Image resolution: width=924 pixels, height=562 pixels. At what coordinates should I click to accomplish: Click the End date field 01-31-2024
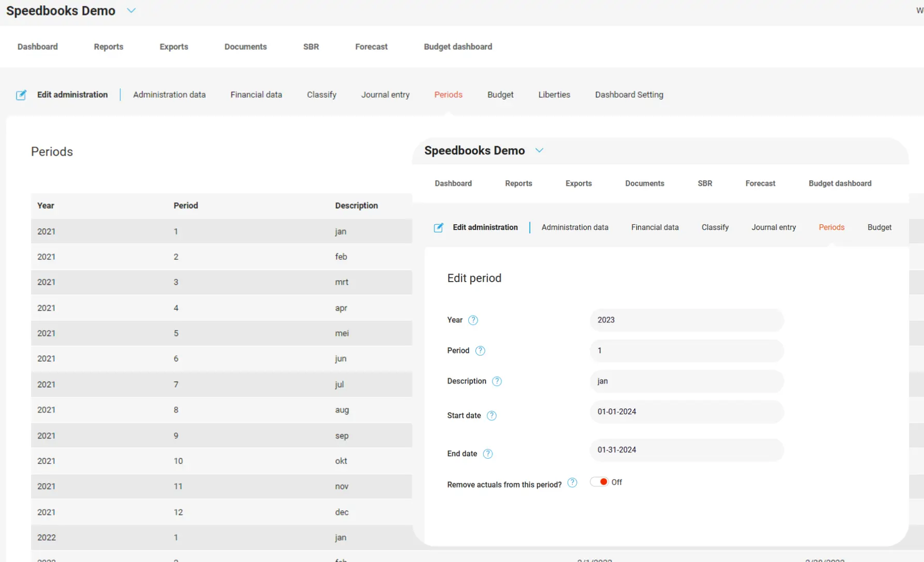[686, 450]
